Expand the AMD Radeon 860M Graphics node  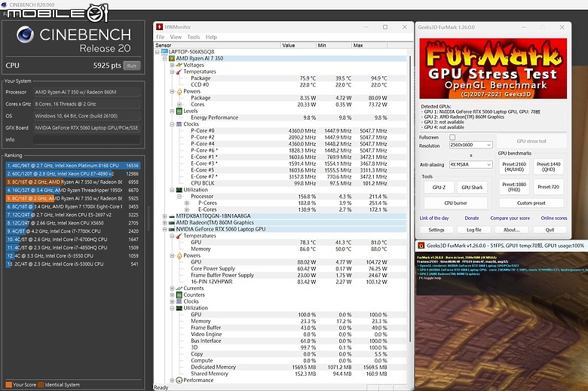point(164,223)
